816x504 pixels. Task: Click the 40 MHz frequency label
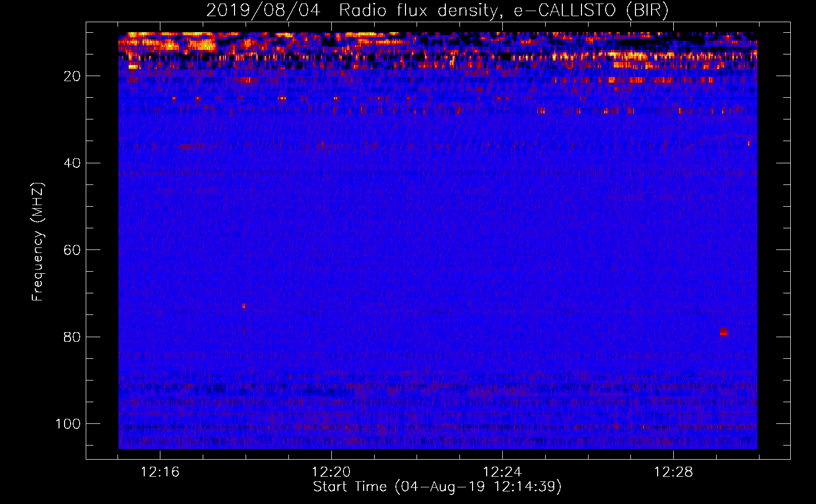pyautogui.click(x=72, y=163)
